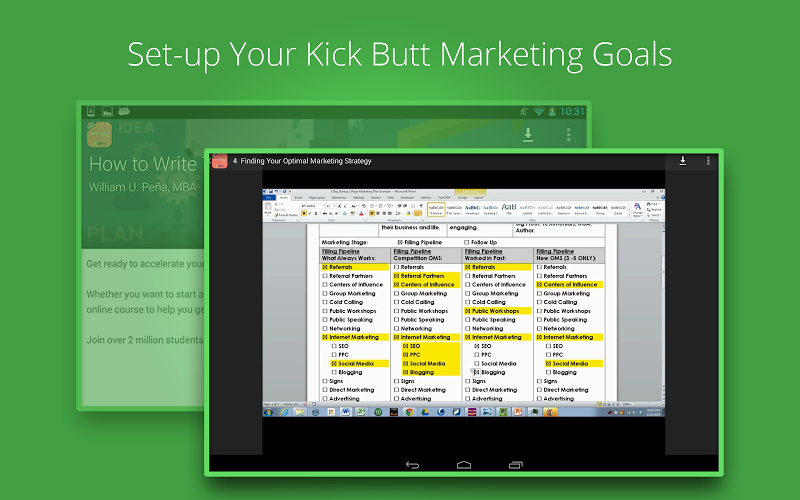Open the Font dialog launcher in the ribbon
The image size is (800, 500).
[365, 220]
